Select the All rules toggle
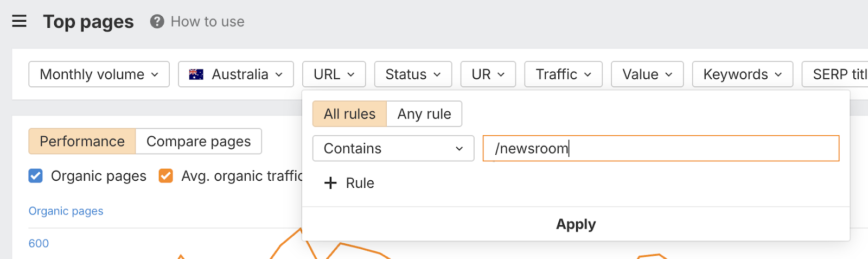Image resolution: width=868 pixels, height=259 pixels. click(349, 114)
